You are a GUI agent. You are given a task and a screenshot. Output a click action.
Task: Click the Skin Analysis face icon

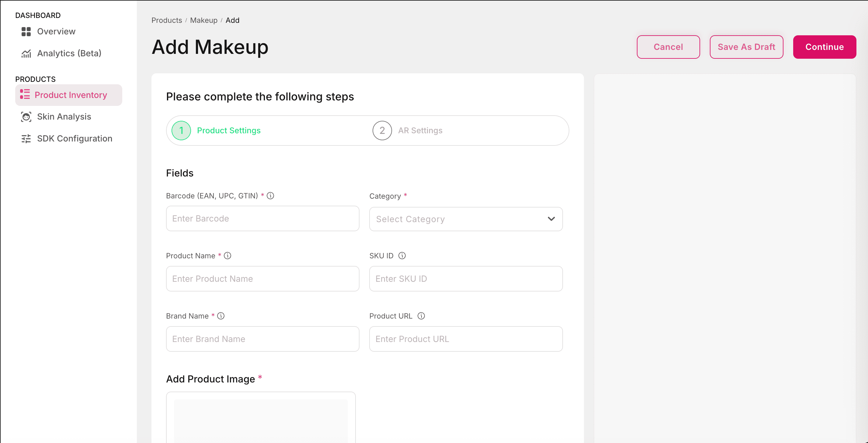26,117
